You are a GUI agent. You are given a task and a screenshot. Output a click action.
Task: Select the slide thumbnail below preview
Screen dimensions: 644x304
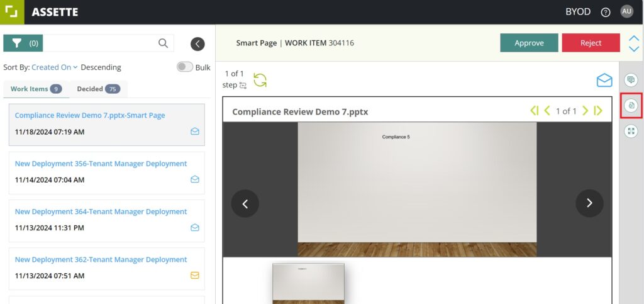click(x=308, y=283)
